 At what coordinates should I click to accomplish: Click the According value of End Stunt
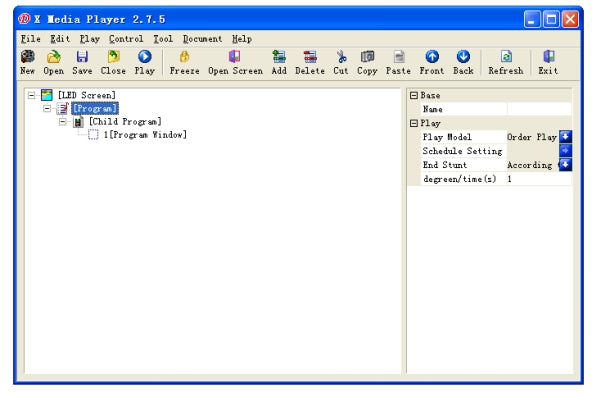point(530,165)
